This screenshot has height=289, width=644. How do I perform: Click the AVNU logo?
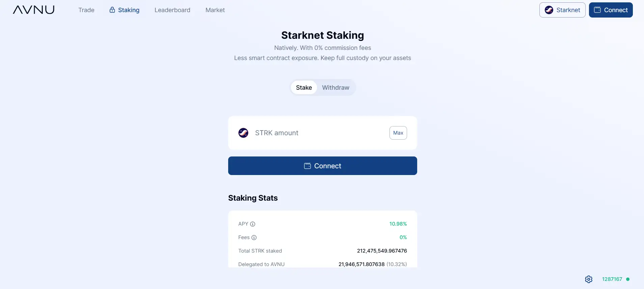click(x=34, y=10)
